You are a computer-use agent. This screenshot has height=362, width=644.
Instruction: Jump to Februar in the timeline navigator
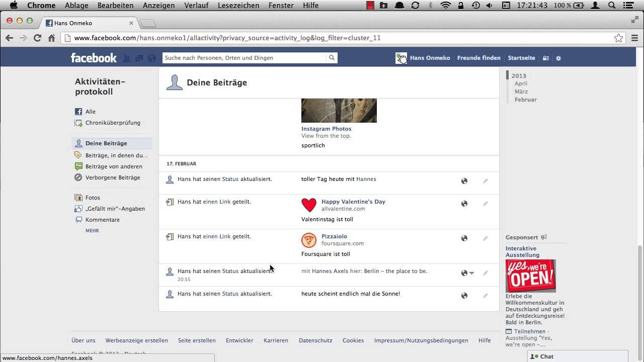coord(525,100)
